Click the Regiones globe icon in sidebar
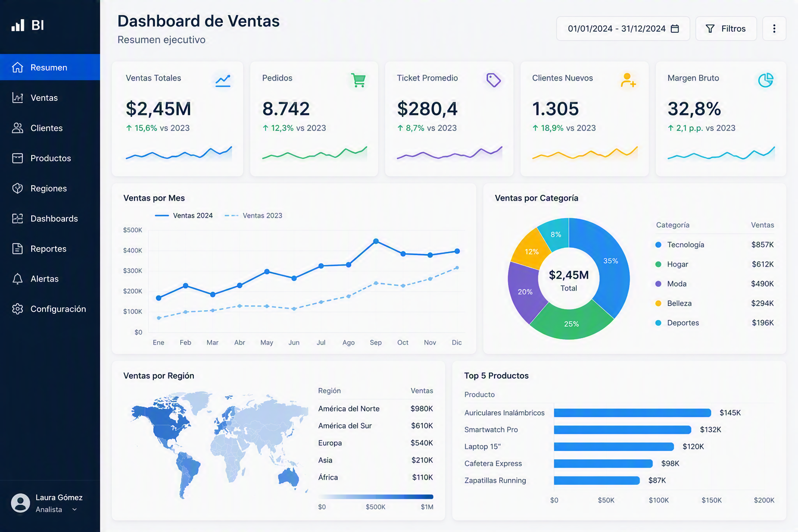 pos(18,189)
